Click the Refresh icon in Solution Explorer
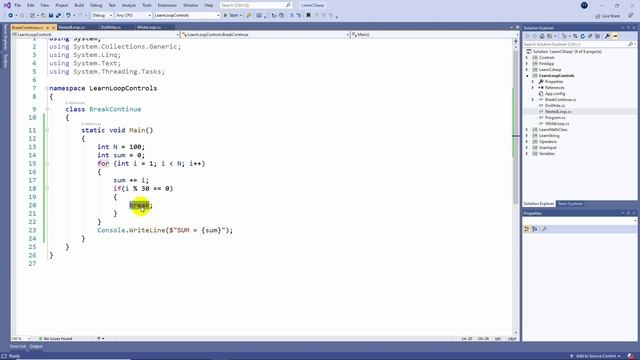This screenshot has width=640, height=360. click(x=582, y=36)
